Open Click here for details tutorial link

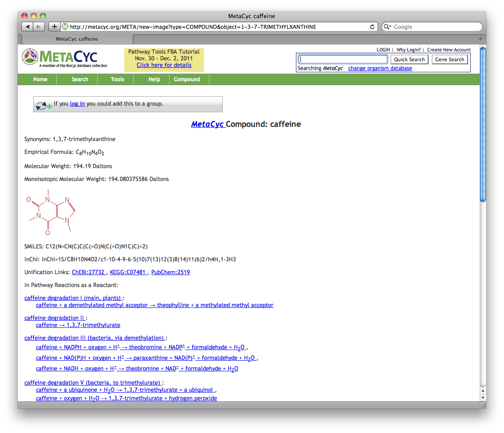(164, 65)
